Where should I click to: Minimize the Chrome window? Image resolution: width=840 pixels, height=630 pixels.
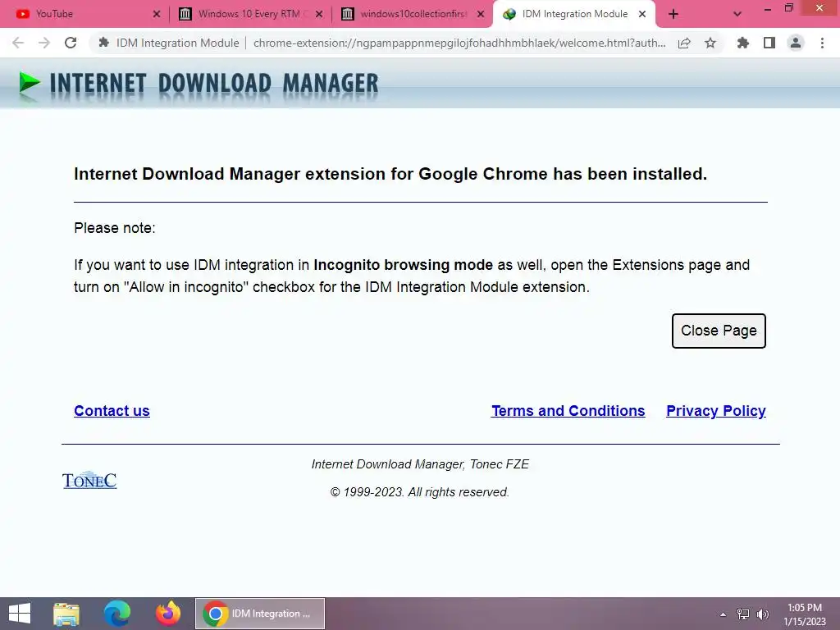point(768,8)
